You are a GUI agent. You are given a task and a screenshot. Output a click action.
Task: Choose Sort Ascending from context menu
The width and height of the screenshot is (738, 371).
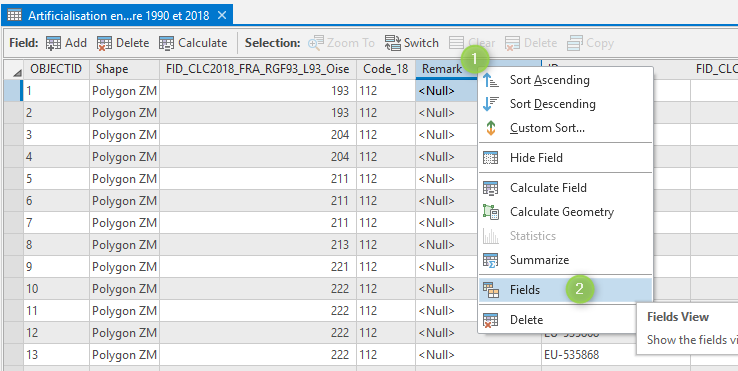coord(565,80)
